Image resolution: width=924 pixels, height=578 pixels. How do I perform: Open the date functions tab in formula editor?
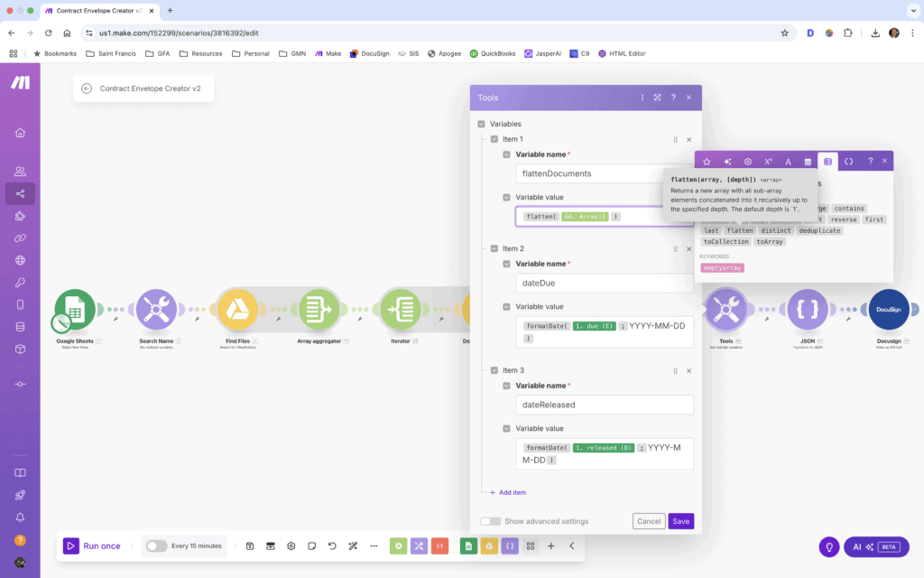click(808, 161)
